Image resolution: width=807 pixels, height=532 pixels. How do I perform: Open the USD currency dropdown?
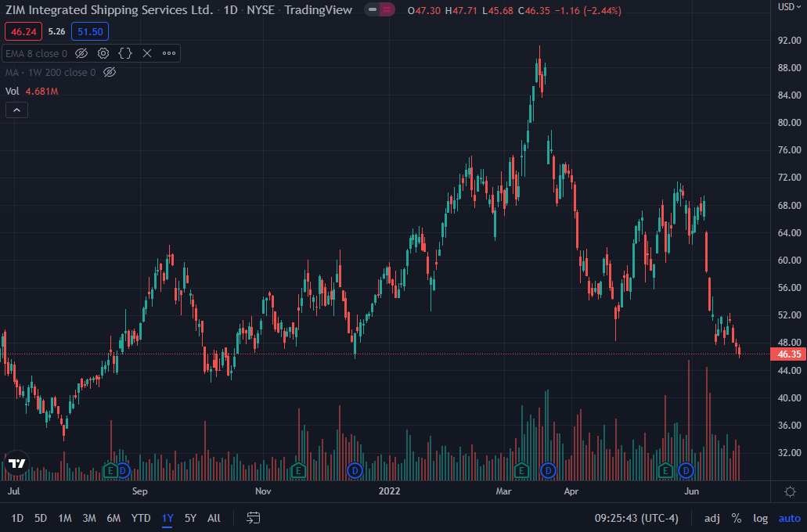pos(789,7)
